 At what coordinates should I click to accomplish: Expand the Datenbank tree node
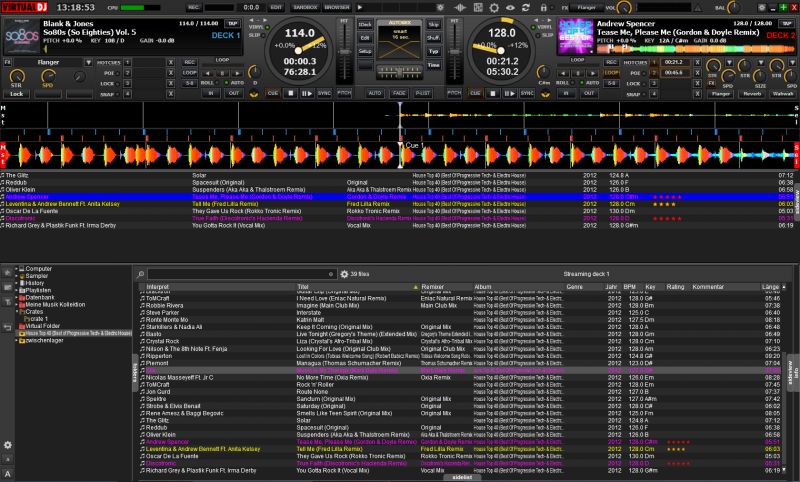[16, 297]
